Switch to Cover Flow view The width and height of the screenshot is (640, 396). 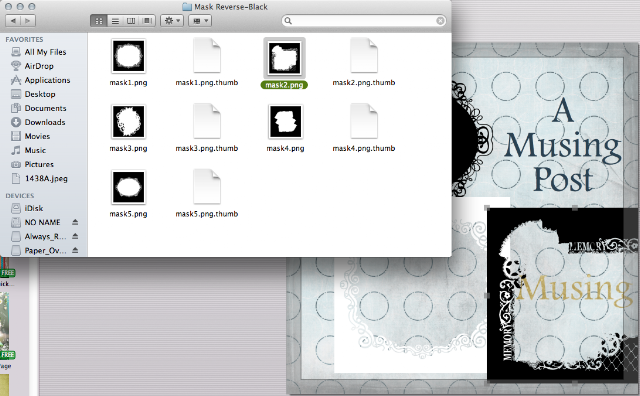point(147,21)
